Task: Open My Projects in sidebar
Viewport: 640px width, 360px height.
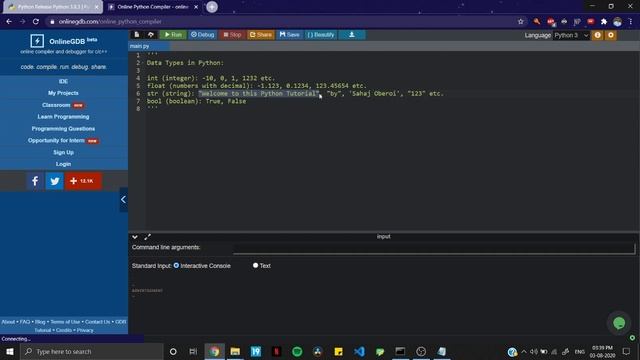Action: [63, 93]
